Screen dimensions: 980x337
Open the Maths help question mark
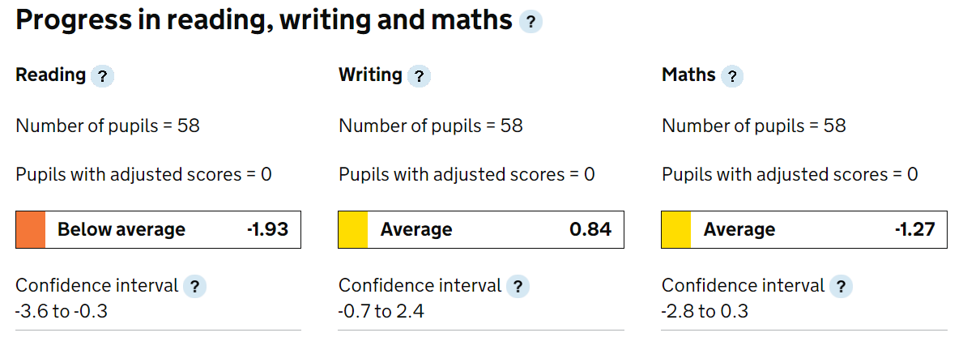pyautogui.click(x=732, y=77)
